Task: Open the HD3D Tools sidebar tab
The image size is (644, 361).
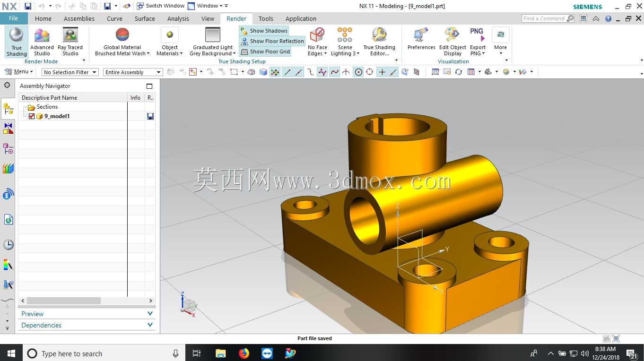Action: [x=8, y=194]
